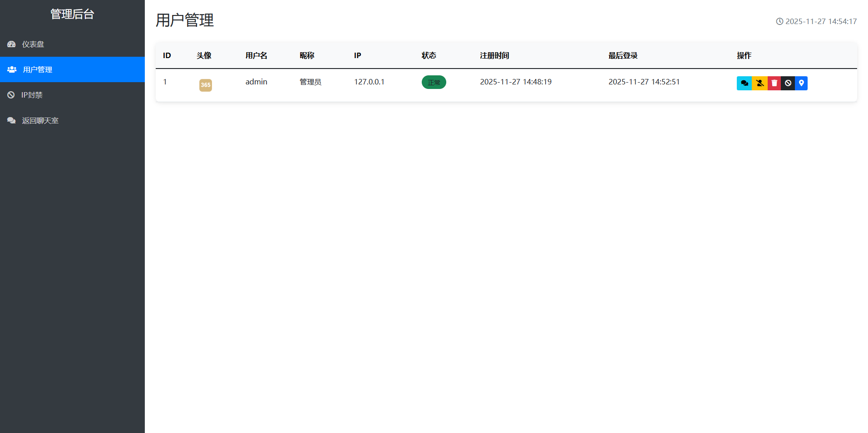Click the speedometer icon beside 仪表盘
Screen dimensions: 868x433
click(x=11, y=44)
